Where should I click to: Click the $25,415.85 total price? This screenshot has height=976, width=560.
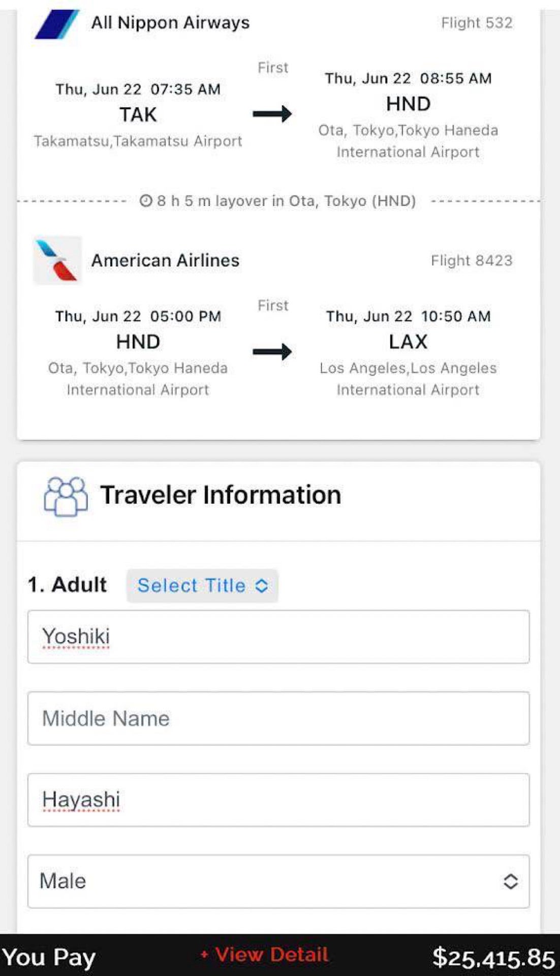(x=493, y=958)
